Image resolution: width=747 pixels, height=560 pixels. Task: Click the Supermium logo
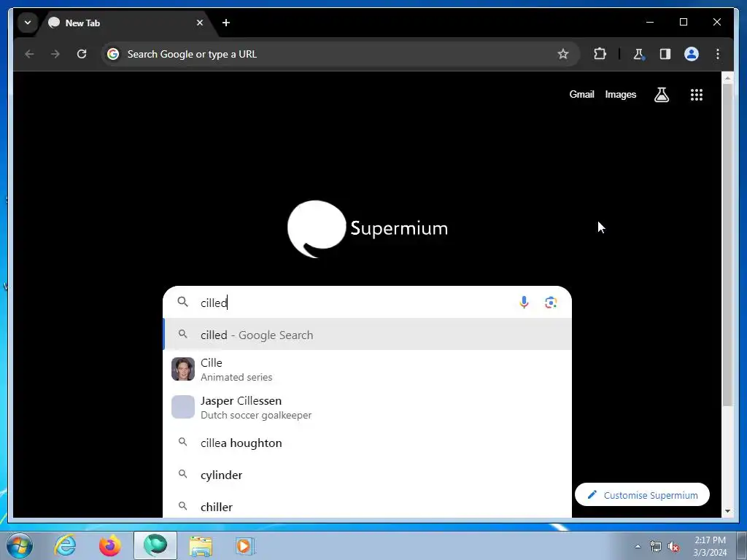(368, 228)
